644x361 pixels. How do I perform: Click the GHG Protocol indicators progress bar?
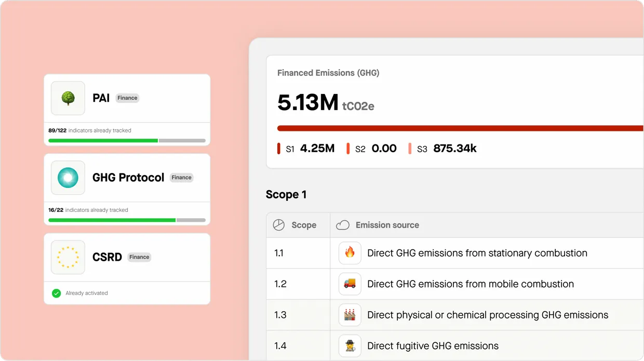coord(127,220)
